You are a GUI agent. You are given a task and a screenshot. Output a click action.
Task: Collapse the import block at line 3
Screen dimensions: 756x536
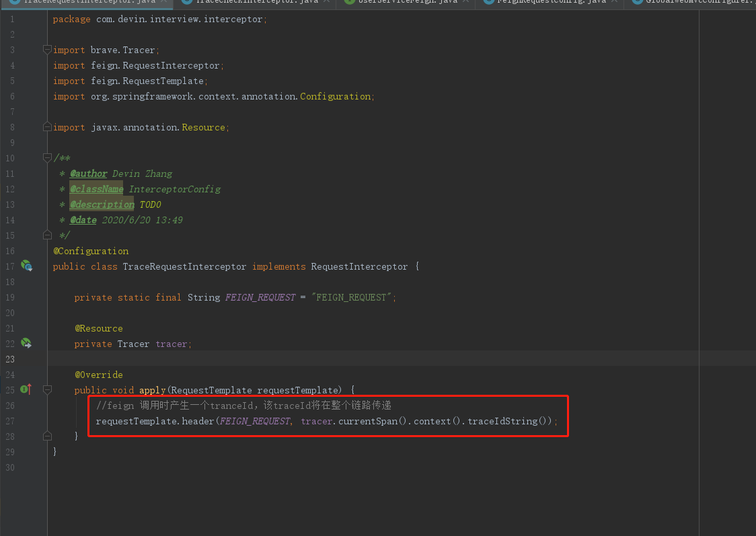coord(46,50)
